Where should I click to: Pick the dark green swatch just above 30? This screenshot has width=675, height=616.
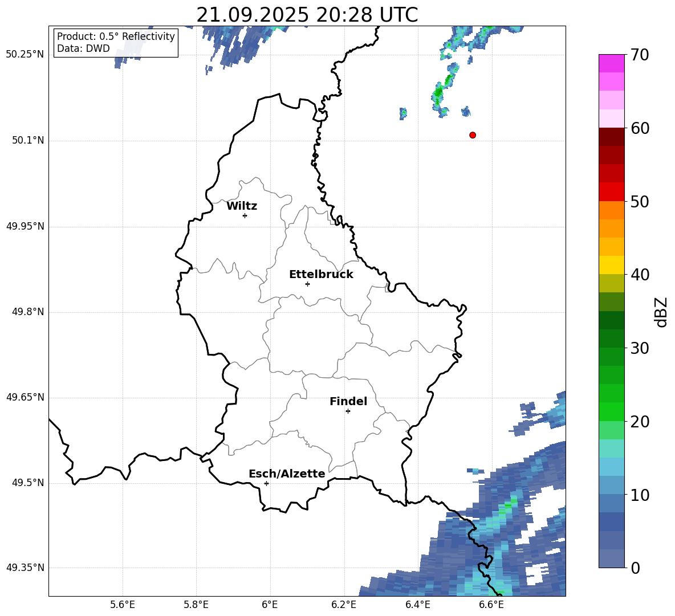[x=612, y=338]
